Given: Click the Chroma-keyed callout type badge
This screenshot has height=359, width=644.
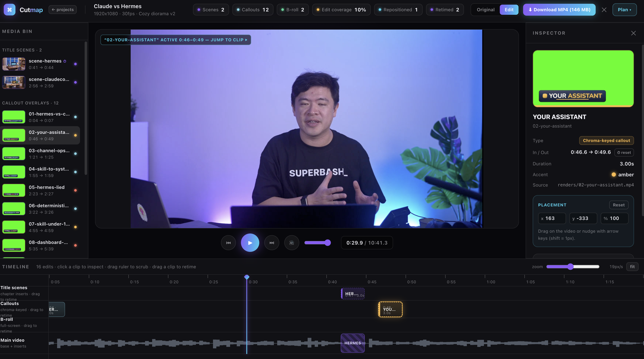Looking at the screenshot, I should [x=606, y=141].
